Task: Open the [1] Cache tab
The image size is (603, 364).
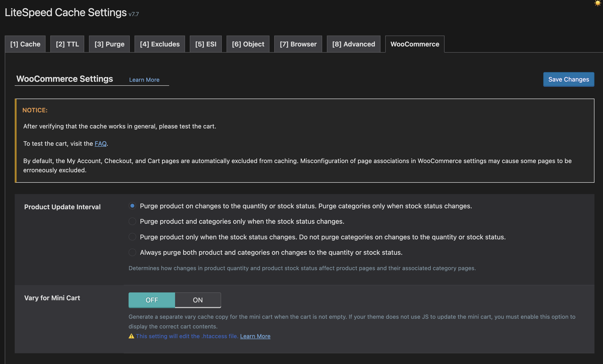Action: (x=25, y=44)
